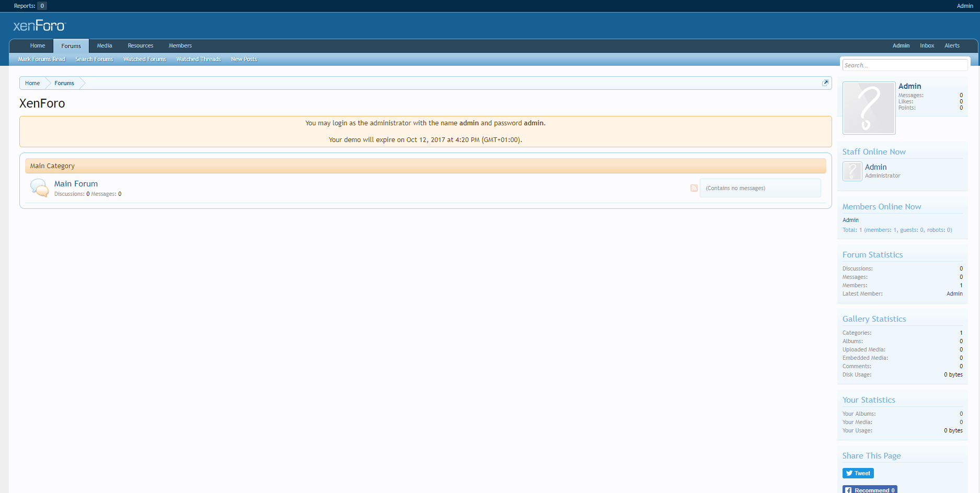Select the Forums tab
The image size is (980, 493).
71,46
